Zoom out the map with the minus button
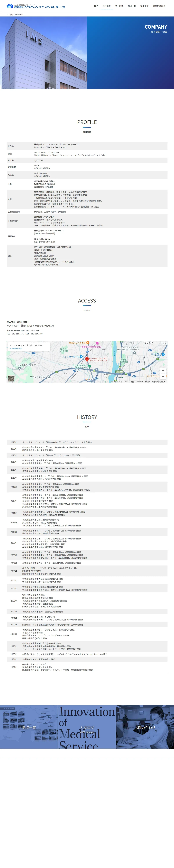The height and width of the screenshot is (868, 174). tap(163, 376)
